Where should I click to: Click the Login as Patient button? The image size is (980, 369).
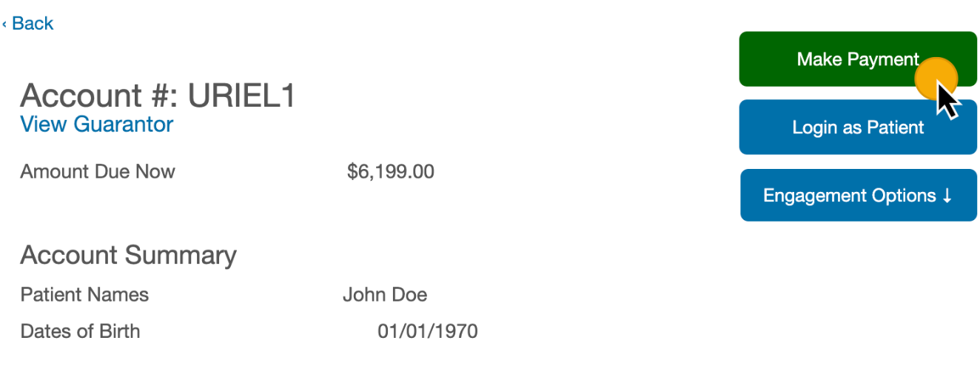(858, 127)
